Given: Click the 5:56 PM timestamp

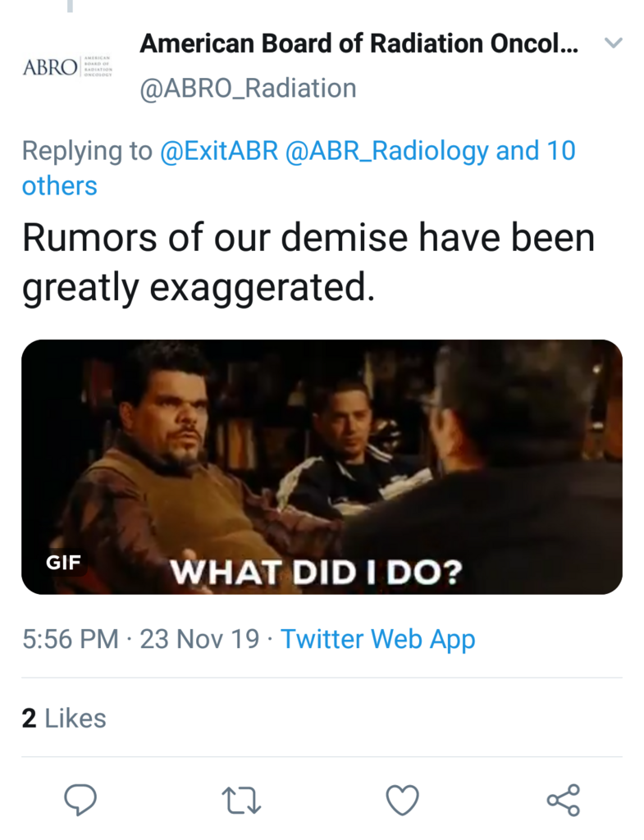Looking at the screenshot, I should 71,639.
